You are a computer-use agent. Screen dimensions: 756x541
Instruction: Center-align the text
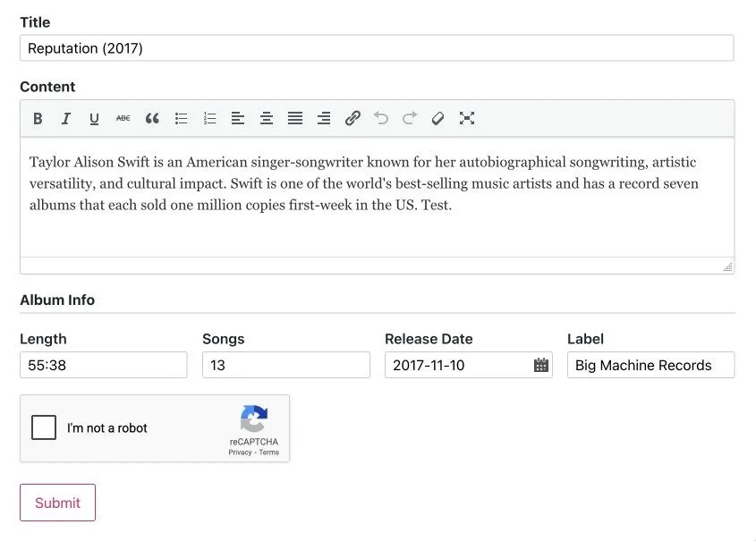click(267, 118)
